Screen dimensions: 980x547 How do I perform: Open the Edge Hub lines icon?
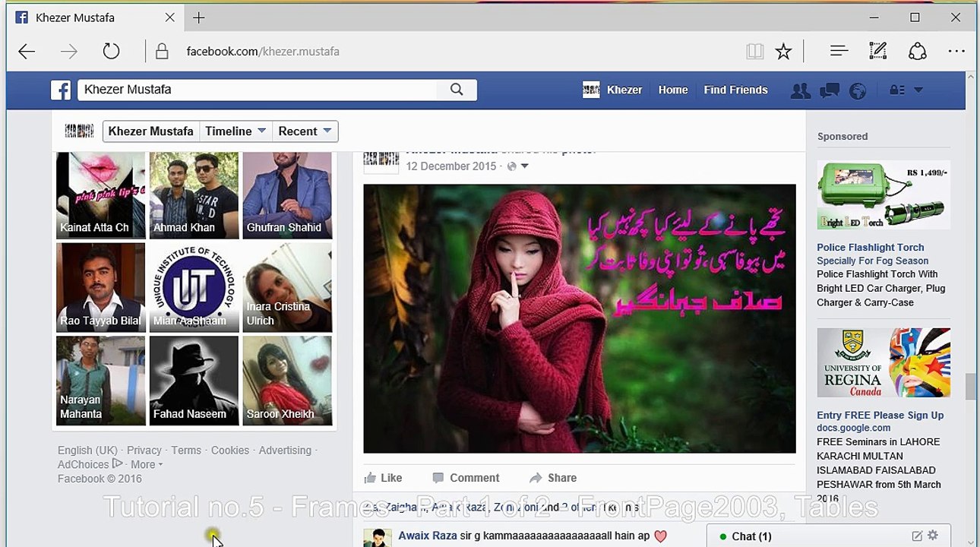pyautogui.click(x=839, y=51)
